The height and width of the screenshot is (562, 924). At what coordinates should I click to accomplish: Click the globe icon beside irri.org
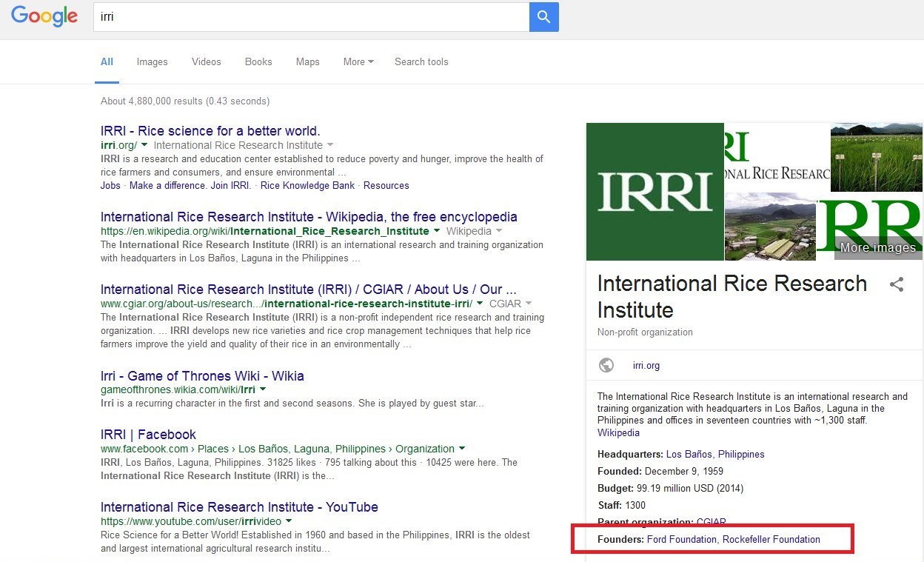pyautogui.click(x=606, y=365)
